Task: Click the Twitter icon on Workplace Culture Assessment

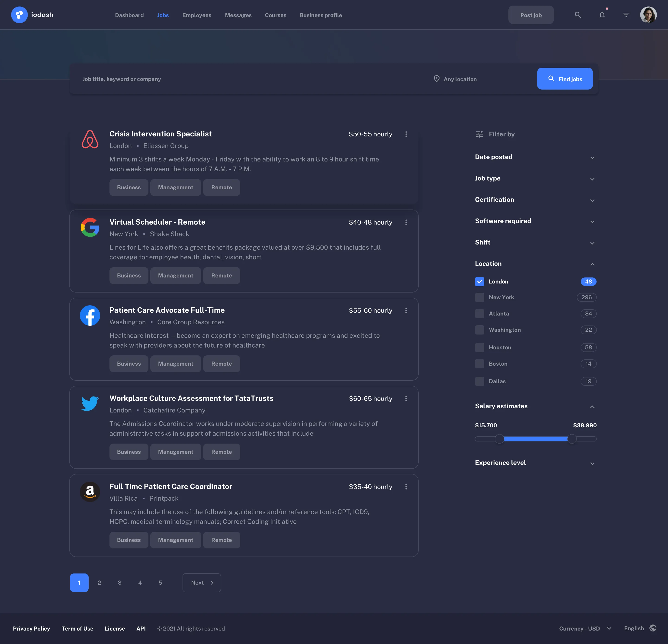Action: point(90,403)
